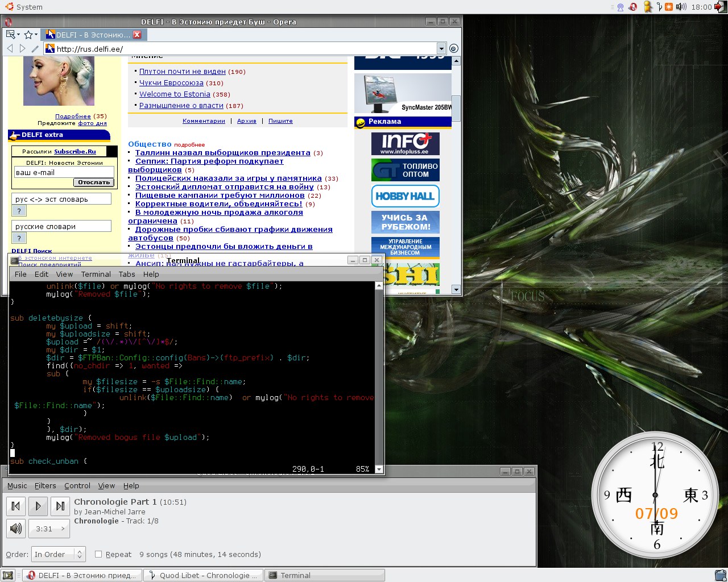Click the round icon right of address bar
728x582 pixels.
(454, 49)
